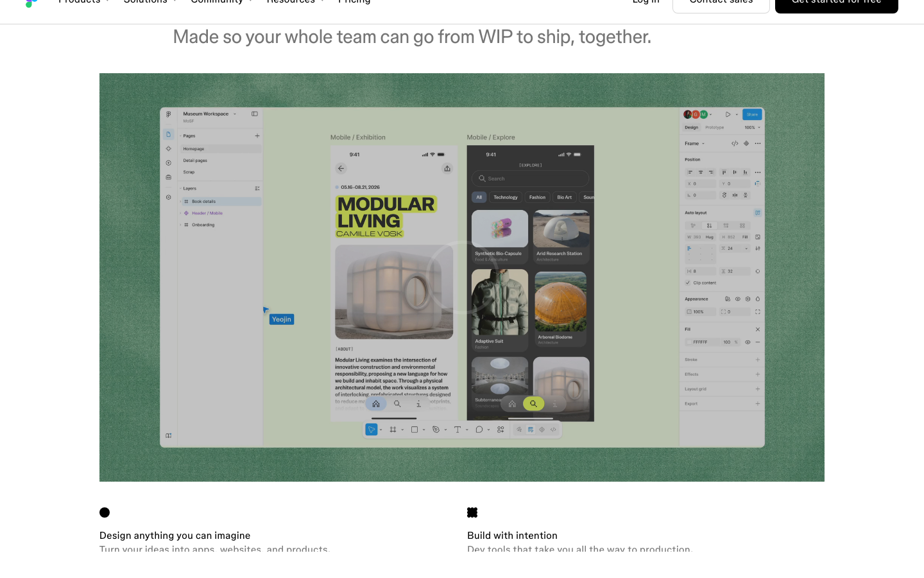The height and width of the screenshot is (578, 924).
Task: Expand the Book details layer
Action: pyautogui.click(x=180, y=202)
